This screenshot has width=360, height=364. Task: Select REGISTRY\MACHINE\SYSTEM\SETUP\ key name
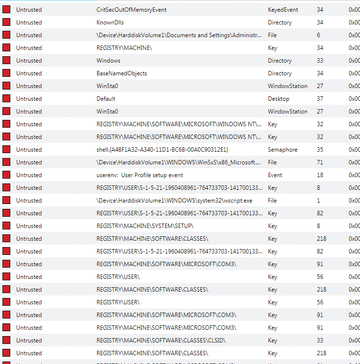[145, 226]
